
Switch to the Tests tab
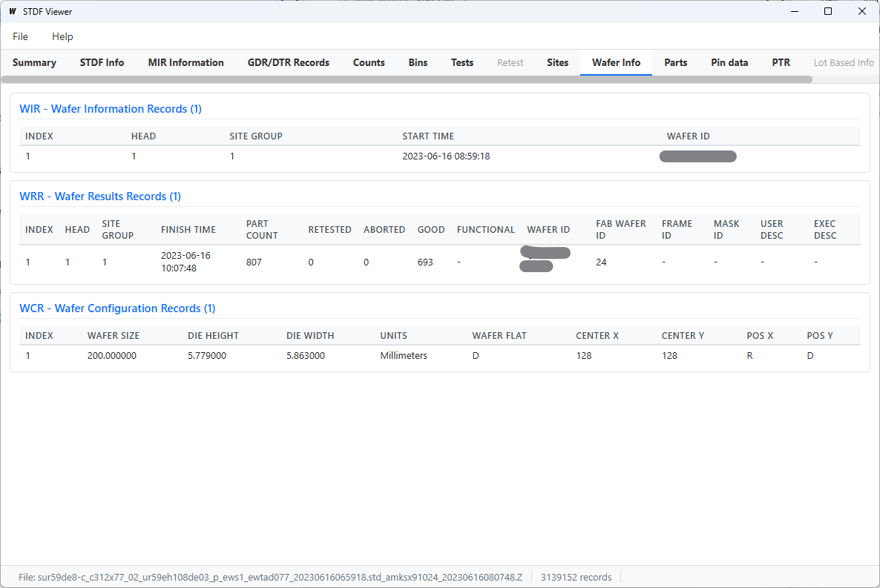tap(462, 63)
